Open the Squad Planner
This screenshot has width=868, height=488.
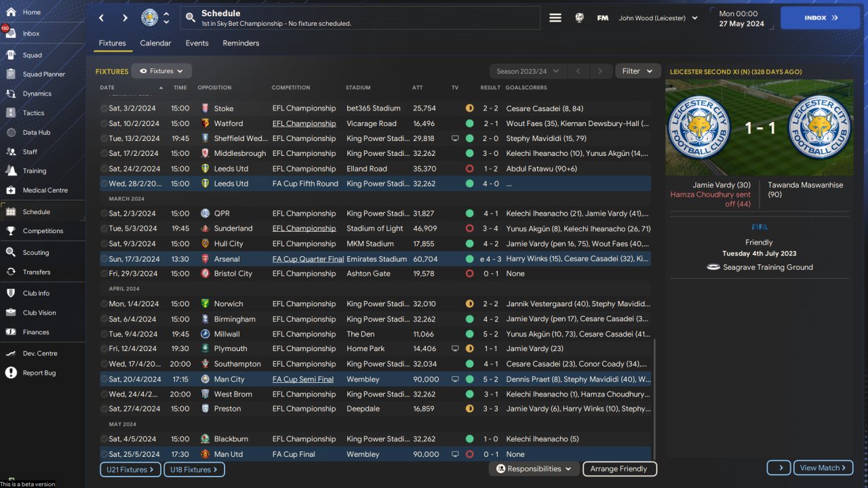(x=44, y=74)
